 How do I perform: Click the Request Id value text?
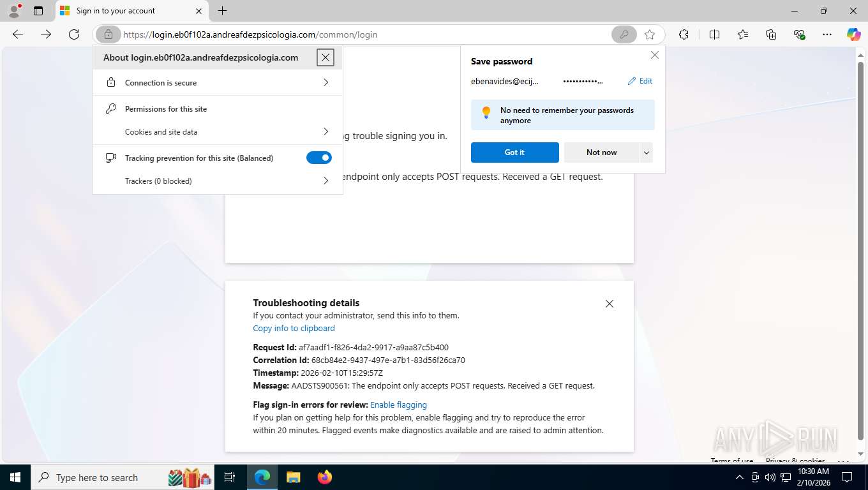pos(373,348)
